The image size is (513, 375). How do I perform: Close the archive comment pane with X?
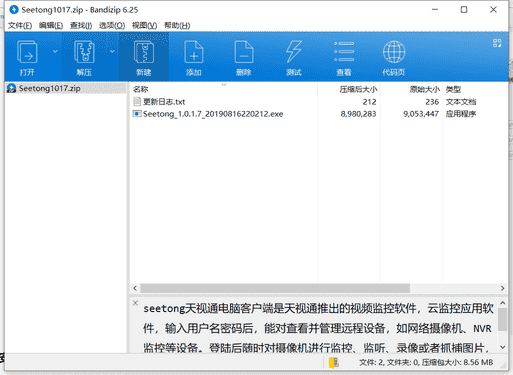coord(135,303)
